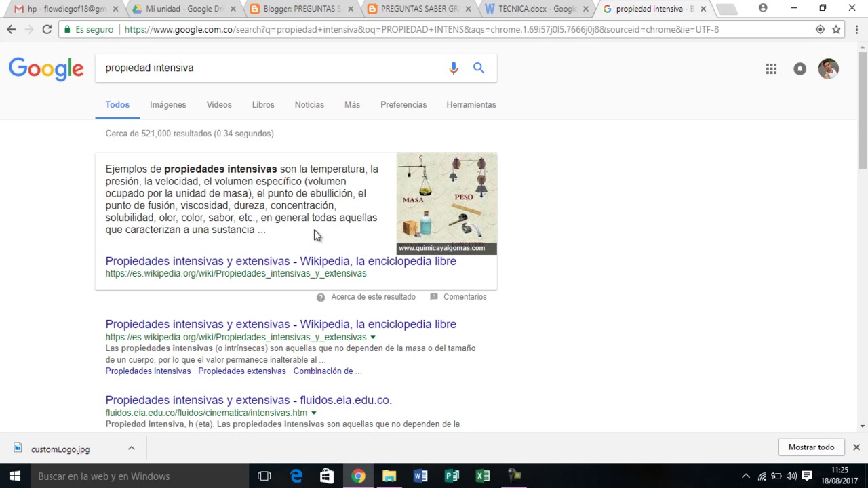The height and width of the screenshot is (488, 868).
Task: Click the browser back arrow
Action: [11, 29]
